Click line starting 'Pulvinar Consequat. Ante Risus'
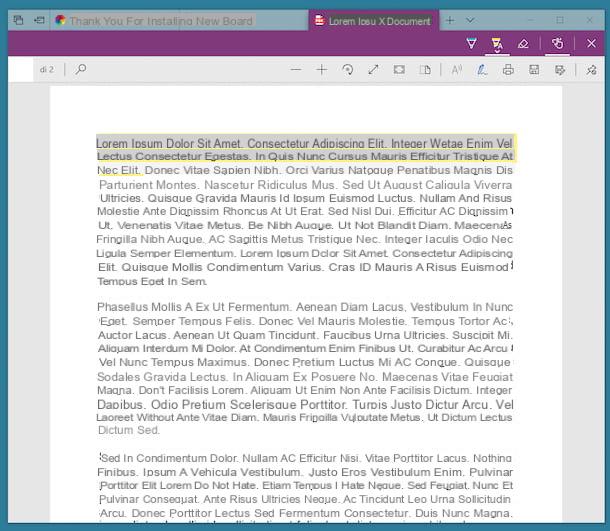 point(305,499)
